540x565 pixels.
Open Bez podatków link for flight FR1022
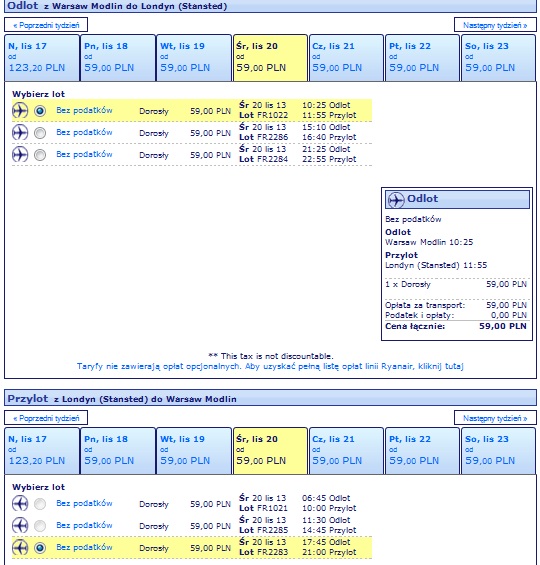click(x=84, y=110)
